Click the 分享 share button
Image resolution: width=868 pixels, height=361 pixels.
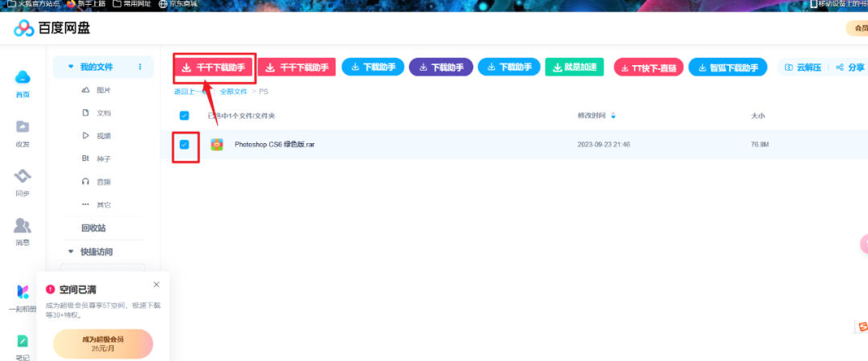click(850, 68)
